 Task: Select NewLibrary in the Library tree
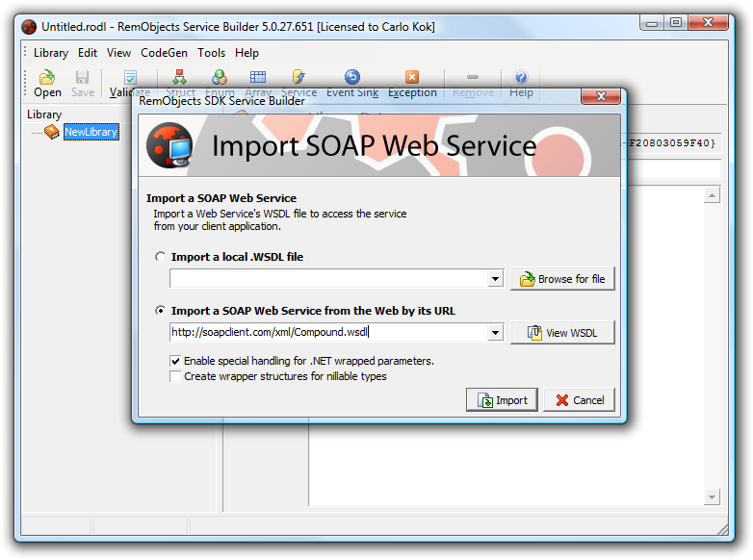91,132
